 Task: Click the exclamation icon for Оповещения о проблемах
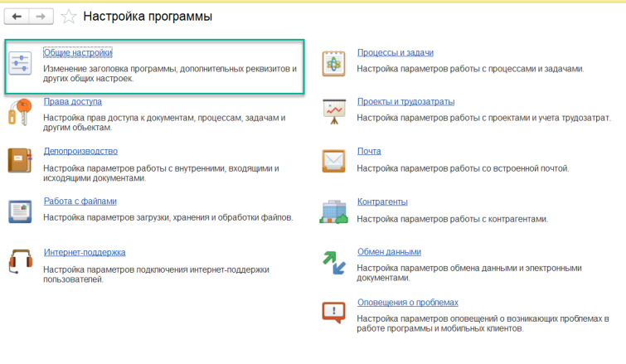pyautogui.click(x=333, y=313)
